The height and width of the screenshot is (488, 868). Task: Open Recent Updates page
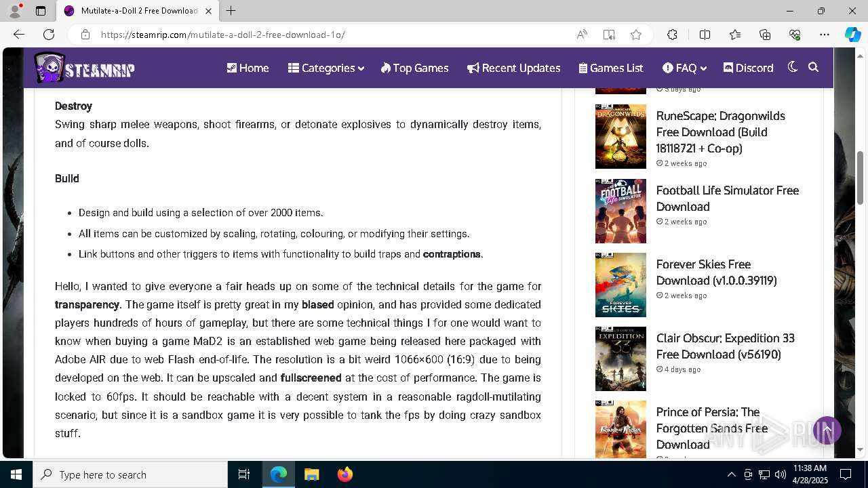513,68
